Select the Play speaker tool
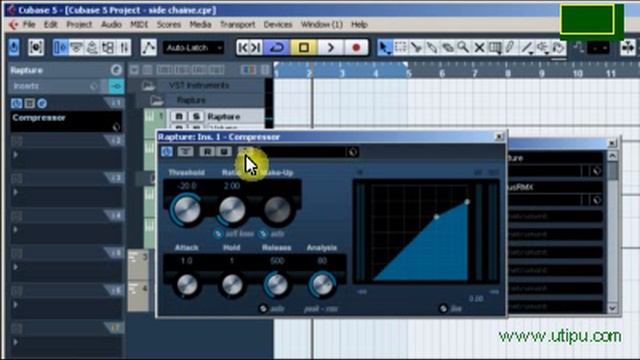 click(x=542, y=48)
